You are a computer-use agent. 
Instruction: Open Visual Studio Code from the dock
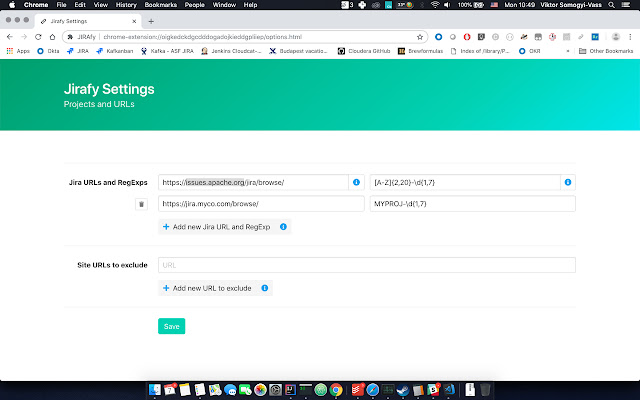click(x=449, y=390)
